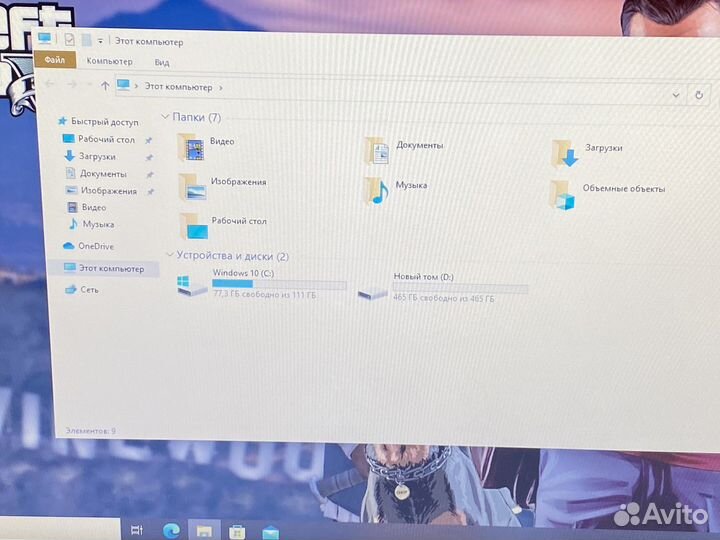Switch to the Компьютер ribbon tab
The width and height of the screenshot is (720, 540).
109,61
